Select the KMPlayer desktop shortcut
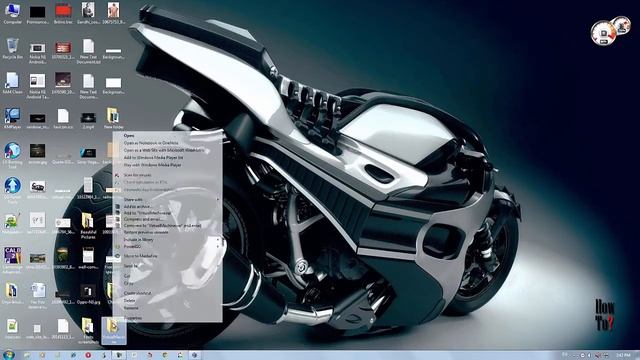The height and width of the screenshot is (360, 640). point(12,118)
